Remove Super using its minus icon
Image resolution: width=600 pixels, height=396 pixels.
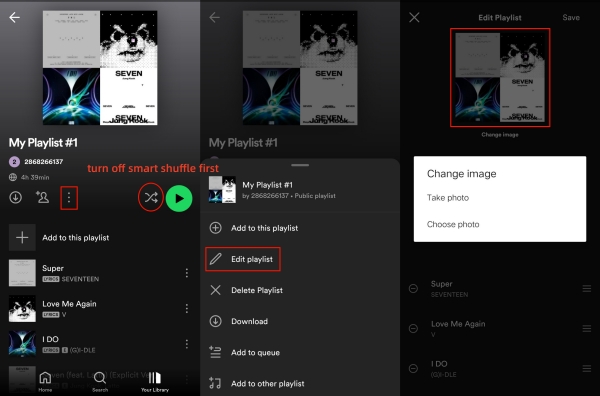pyautogui.click(x=413, y=288)
